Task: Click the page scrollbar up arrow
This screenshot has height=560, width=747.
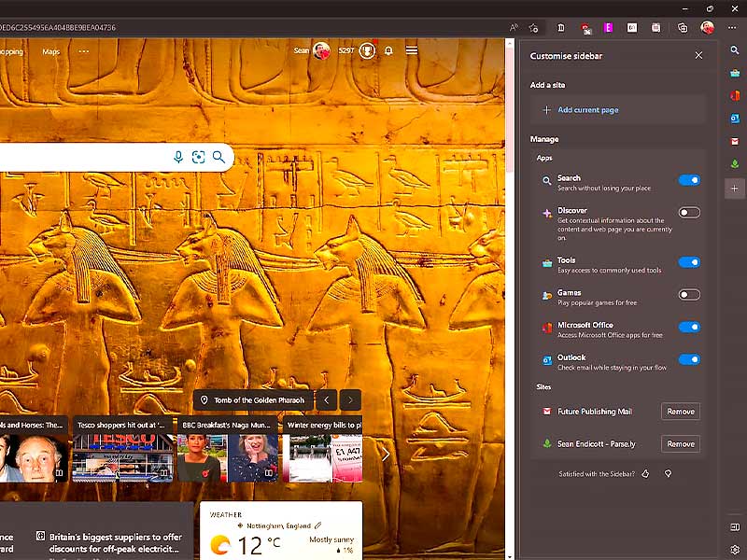Action: [510, 44]
